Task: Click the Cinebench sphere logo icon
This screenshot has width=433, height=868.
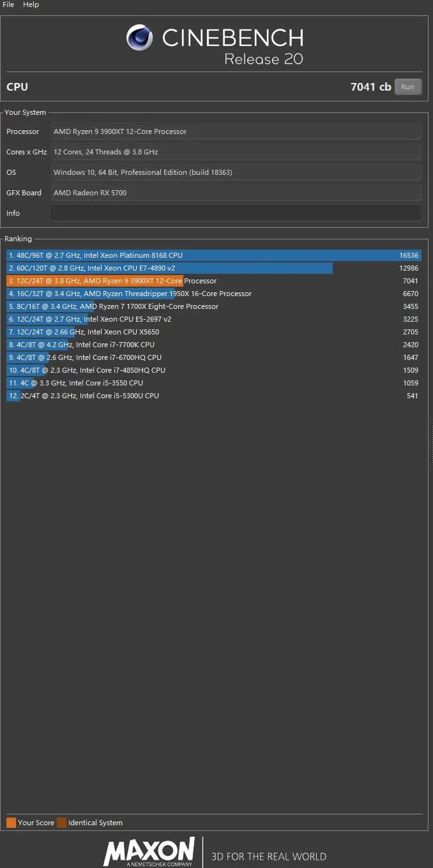Action: [x=139, y=38]
